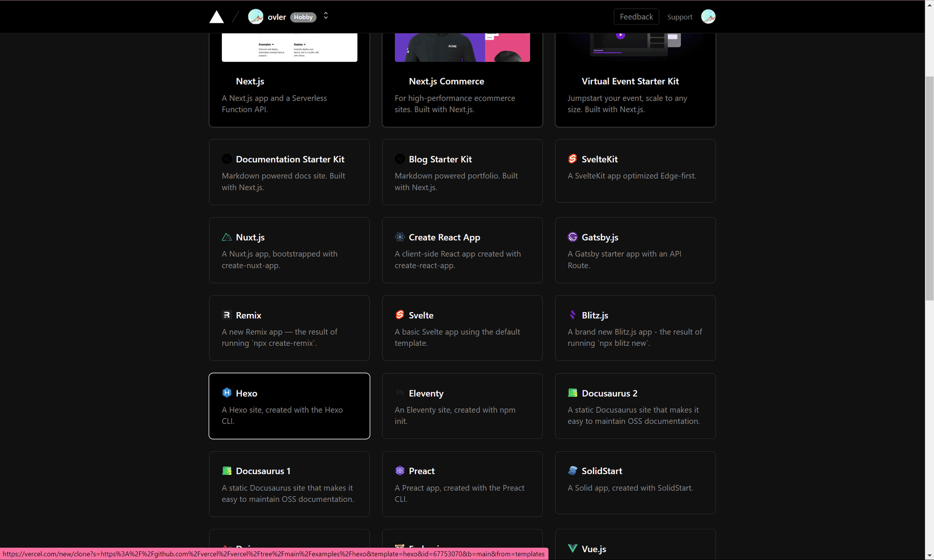Screen dimensions: 934x560
Task: Click 'A SvelteKit app optimized Edge-first.'
Action: 631,176
